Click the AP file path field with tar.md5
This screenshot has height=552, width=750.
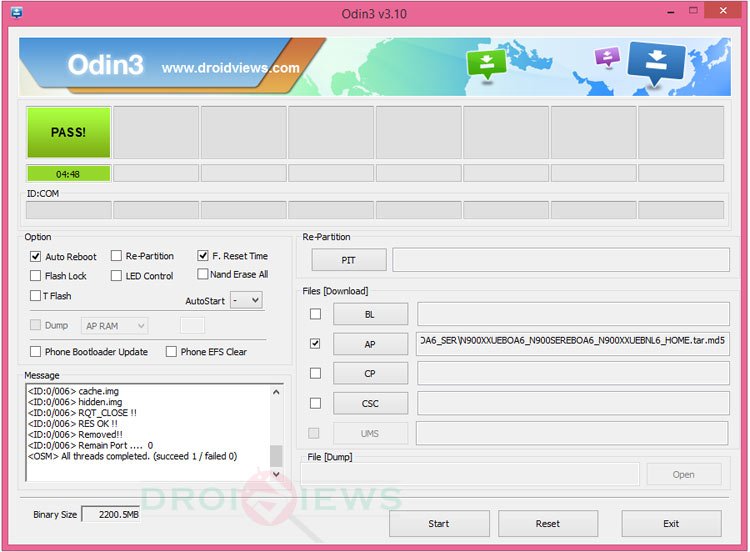coord(573,343)
